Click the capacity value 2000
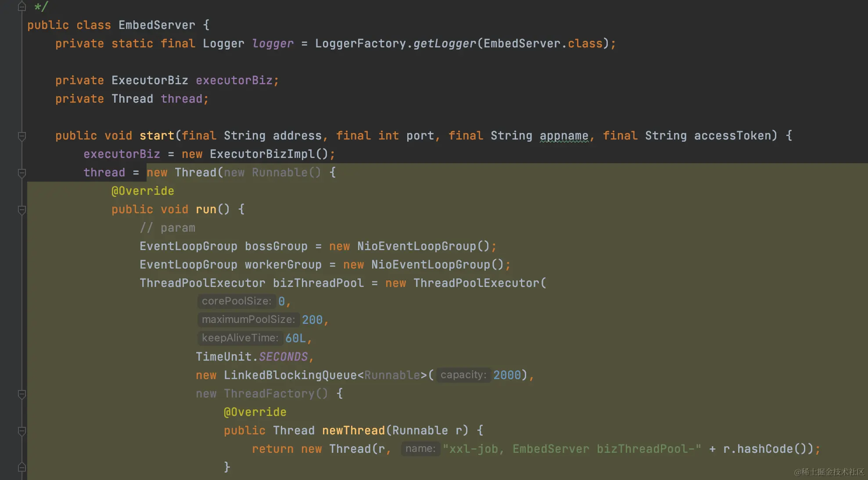The width and height of the screenshot is (868, 480). coord(507,375)
